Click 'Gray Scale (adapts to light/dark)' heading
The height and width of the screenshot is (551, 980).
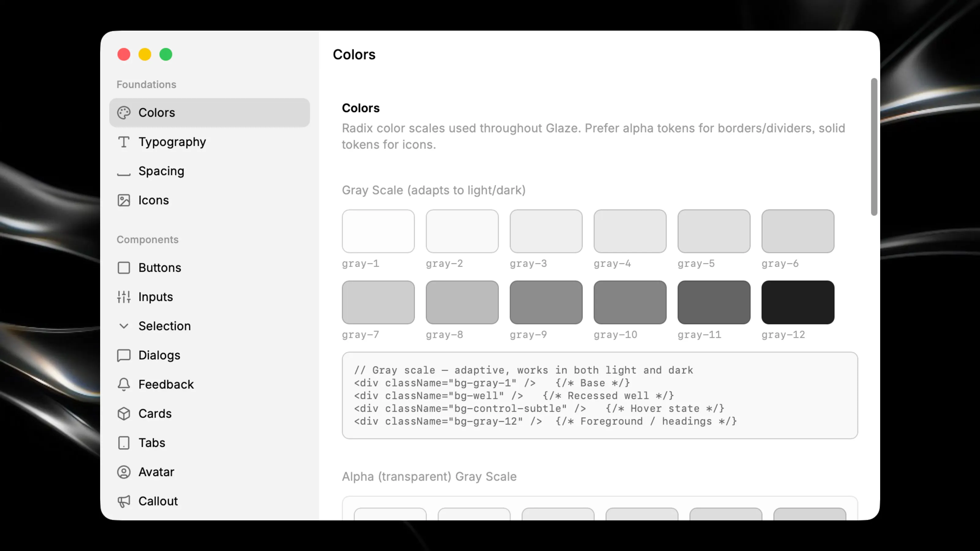pos(434,190)
